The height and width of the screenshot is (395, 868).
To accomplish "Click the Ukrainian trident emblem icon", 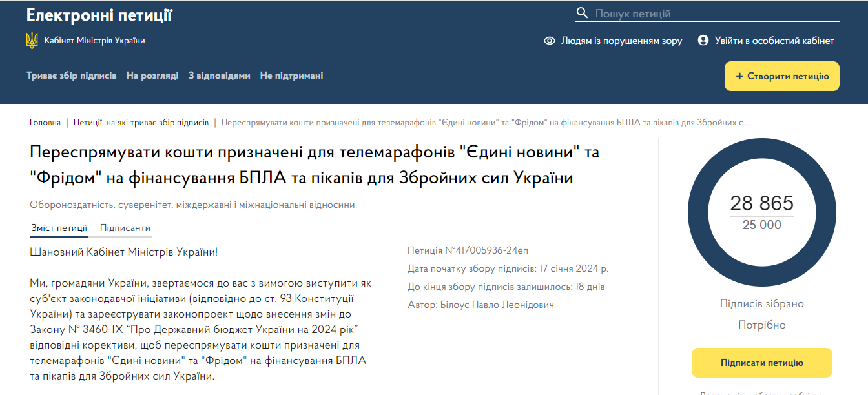I will (32, 41).
